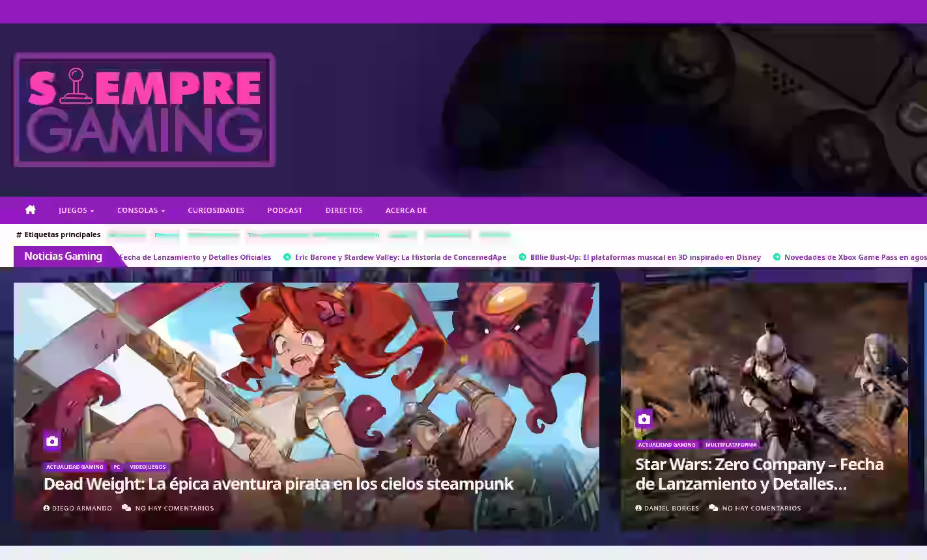Click arrow icon before Billie Bust-Up headline

522,257
